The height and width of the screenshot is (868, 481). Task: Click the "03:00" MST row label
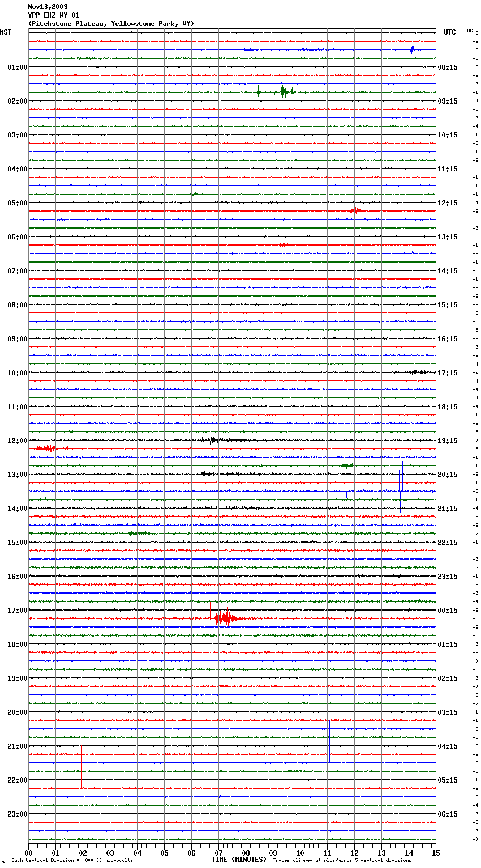pyautogui.click(x=18, y=135)
